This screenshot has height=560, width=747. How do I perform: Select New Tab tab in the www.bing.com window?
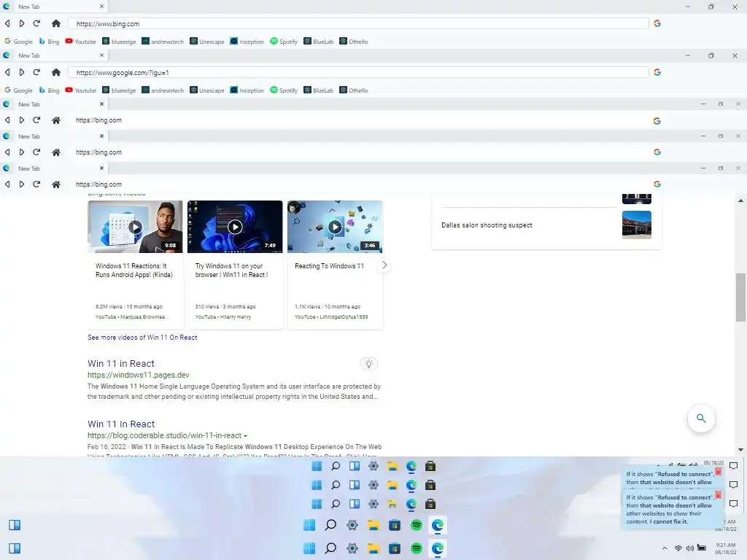click(53, 7)
